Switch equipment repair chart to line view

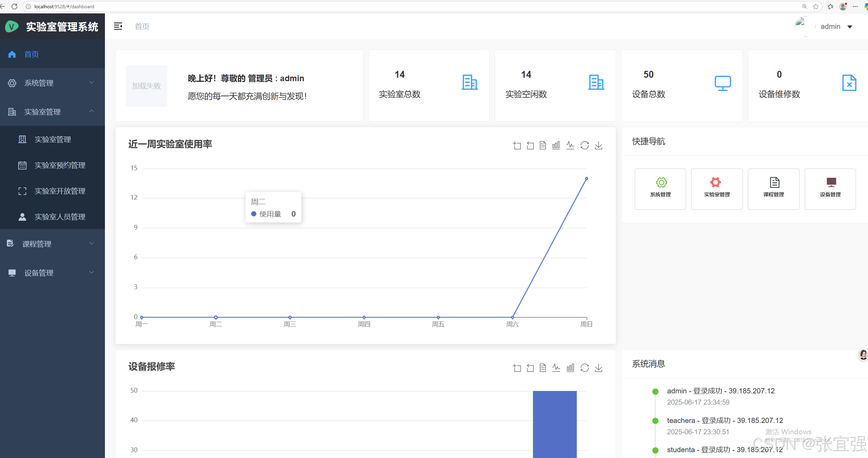tap(556, 368)
